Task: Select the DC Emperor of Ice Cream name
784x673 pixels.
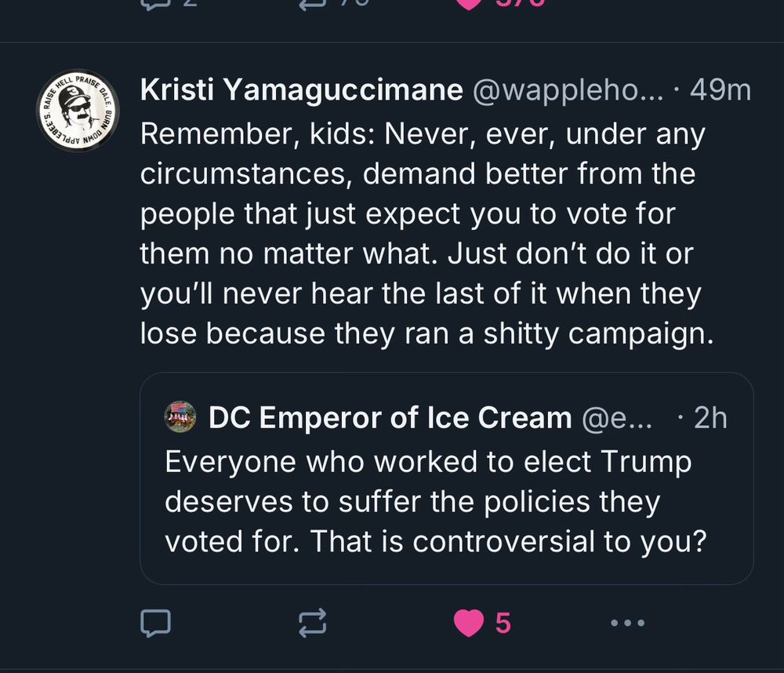Action: point(390,418)
